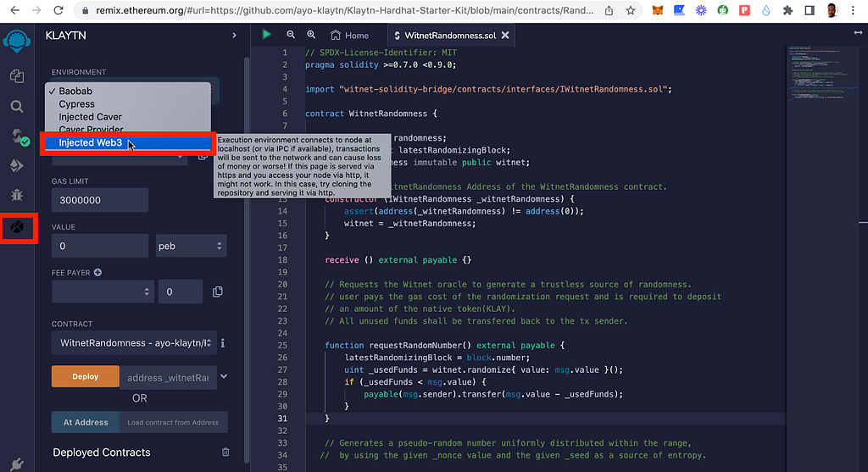Select Cypress environment option
The image size is (868, 472).
pyautogui.click(x=128, y=104)
